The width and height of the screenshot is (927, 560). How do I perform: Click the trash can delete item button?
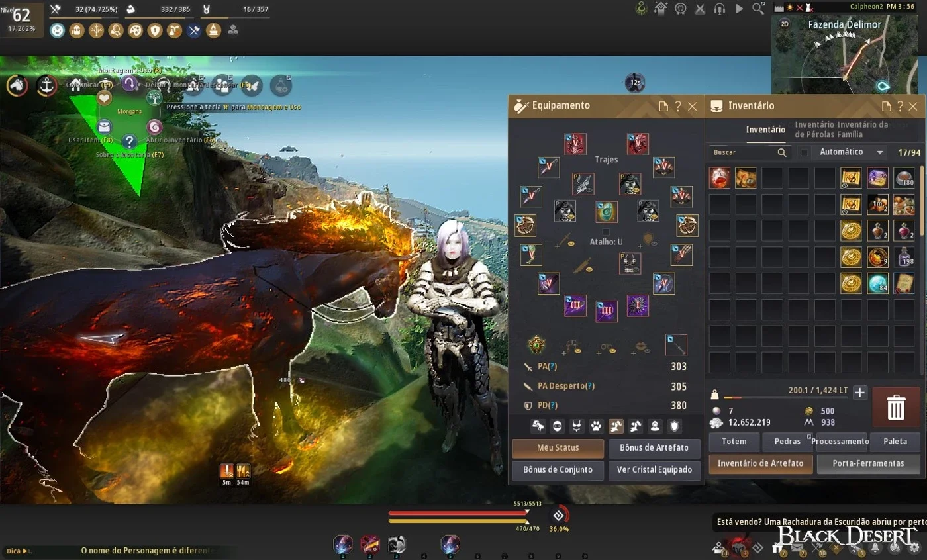(896, 407)
